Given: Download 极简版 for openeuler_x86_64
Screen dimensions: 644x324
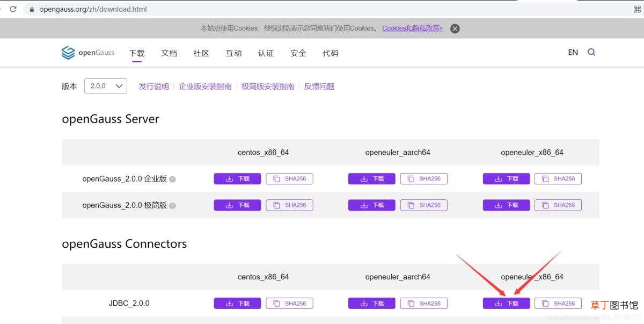Looking at the screenshot, I should (x=506, y=205).
